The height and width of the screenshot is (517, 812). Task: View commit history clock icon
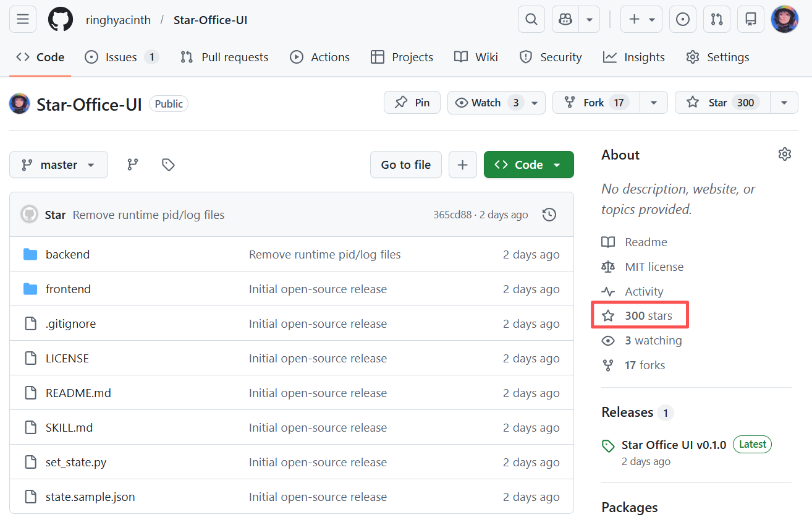pyautogui.click(x=549, y=215)
